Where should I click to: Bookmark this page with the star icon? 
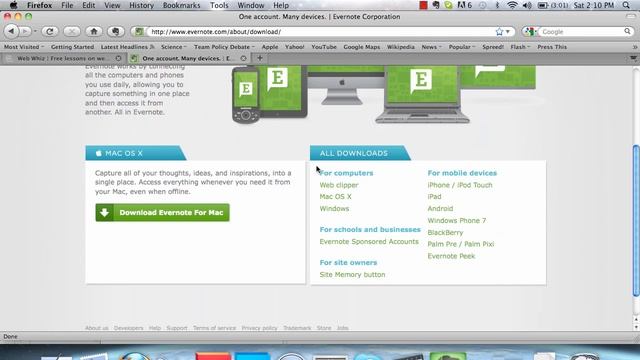tap(499, 31)
